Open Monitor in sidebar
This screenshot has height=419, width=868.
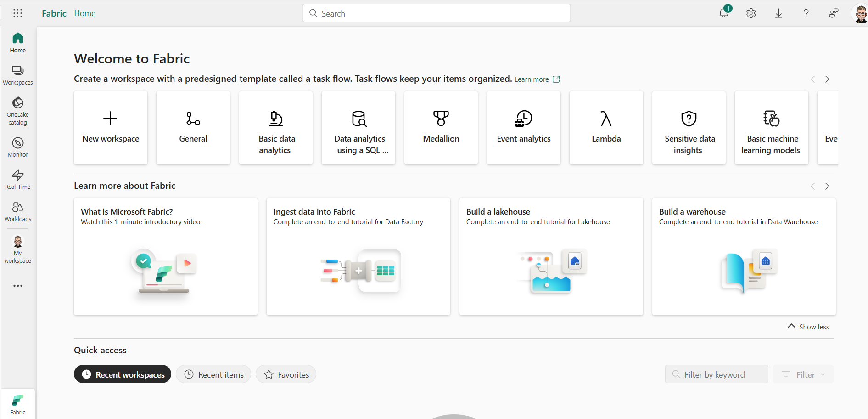pos(18,147)
